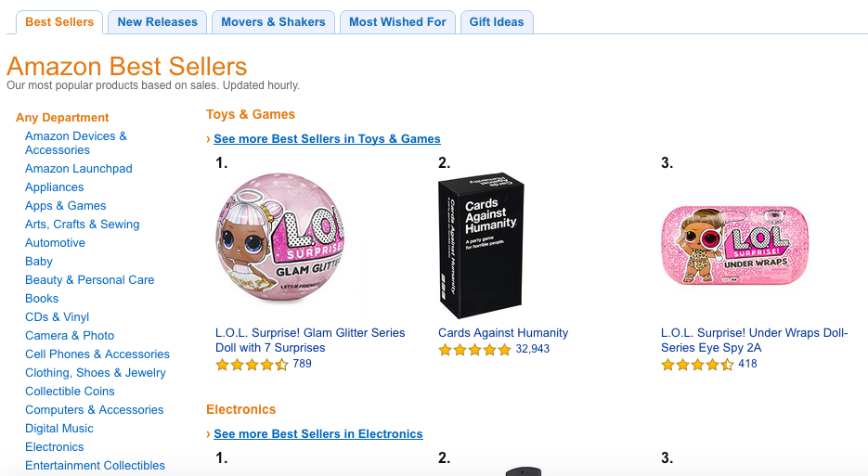
Task: Open the Camera & Photo department
Action: tap(70, 336)
